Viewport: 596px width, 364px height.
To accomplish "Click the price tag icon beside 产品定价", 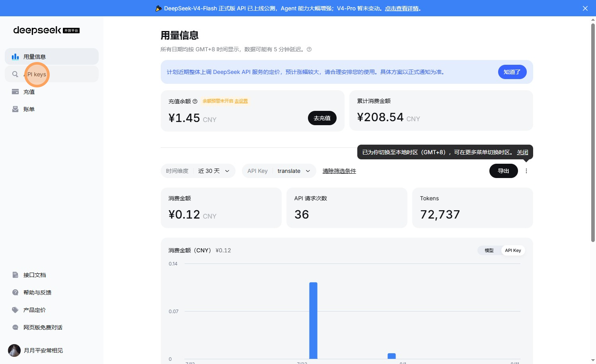I will 15,310.
